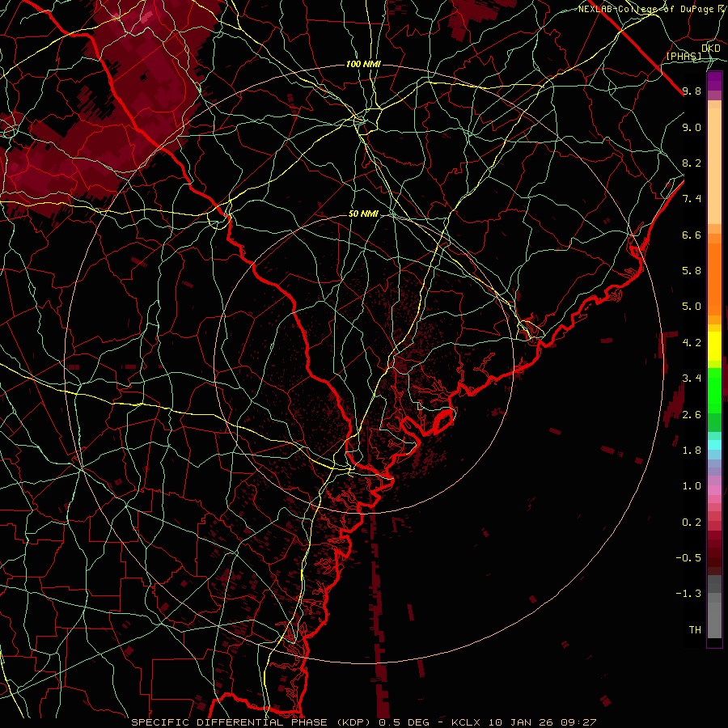
Task: Click the 9.0 value on the color scale
Action: click(692, 128)
